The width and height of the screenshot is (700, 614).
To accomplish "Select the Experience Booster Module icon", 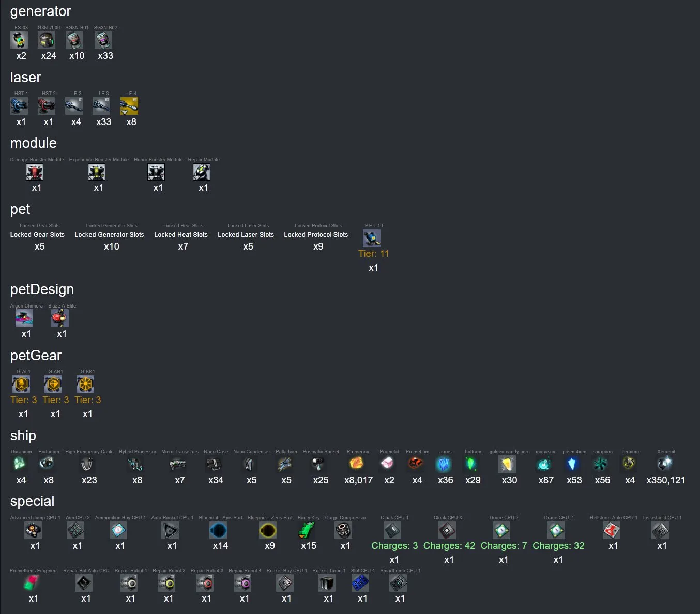I will pos(97,172).
